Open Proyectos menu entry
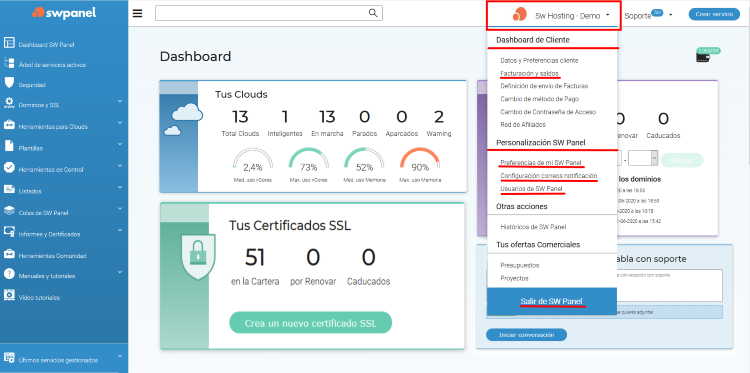Viewport: 750px width, 373px height. 514,278
